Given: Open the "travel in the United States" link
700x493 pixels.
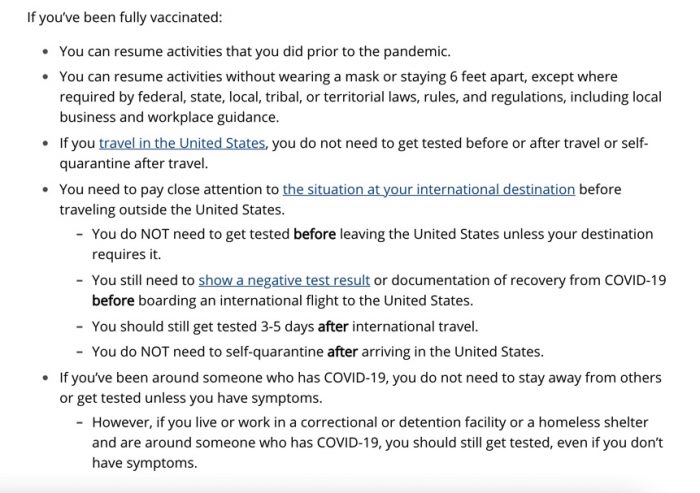Looking at the screenshot, I should click(182, 143).
